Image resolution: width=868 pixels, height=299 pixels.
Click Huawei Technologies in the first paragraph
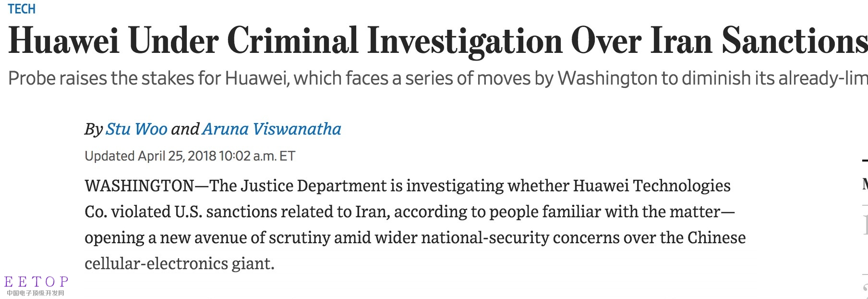tap(652, 186)
